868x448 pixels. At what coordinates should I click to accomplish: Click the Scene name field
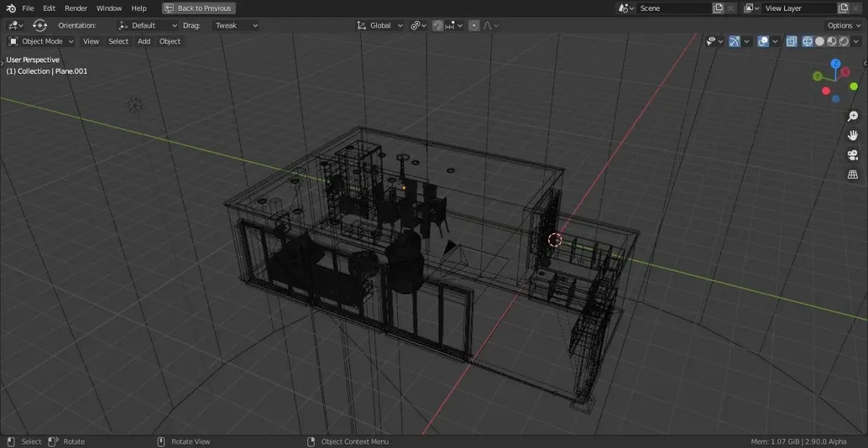coord(674,8)
